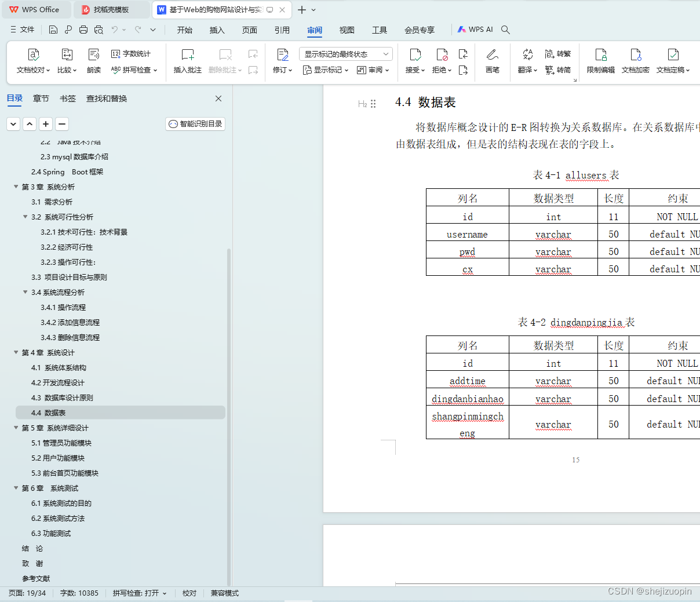Viewport: 700px width, 602px height.
Task: Toggle the 兼容模式 compatibility mode indicator
Action: (224, 593)
